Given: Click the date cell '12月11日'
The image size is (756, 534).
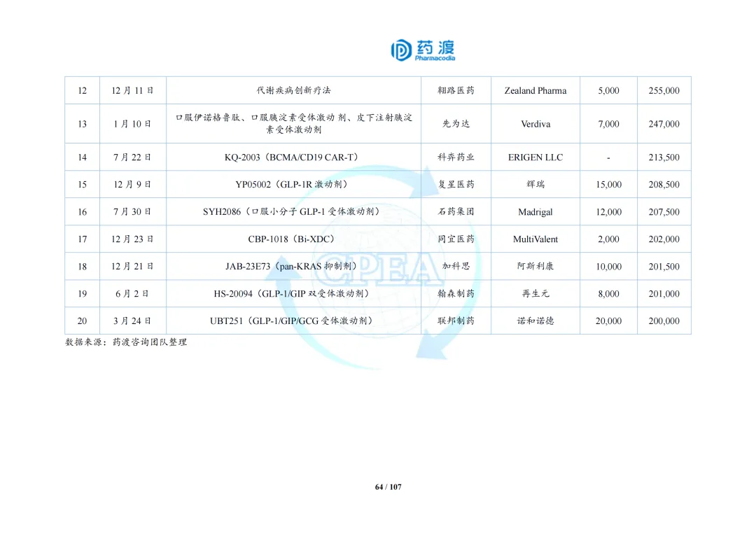Looking at the screenshot, I should [132, 90].
